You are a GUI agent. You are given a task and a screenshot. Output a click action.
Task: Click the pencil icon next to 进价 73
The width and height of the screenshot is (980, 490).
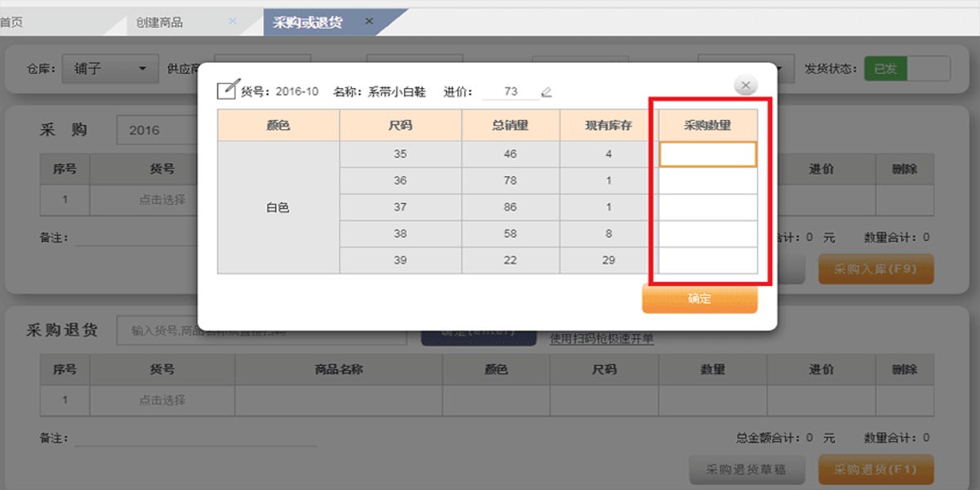click(546, 91)
